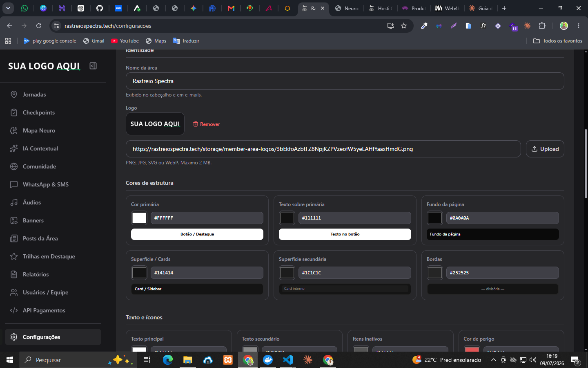The image size is (588, 368).
Task: Collapse the sidebar with the panel icon
Action: point(93,66)
